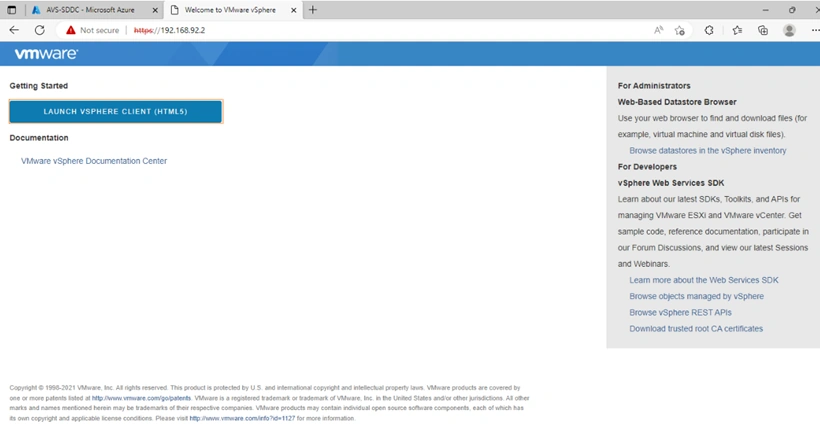
Task: Open the browser settings ellipsis menu
Action: (x=815, y=30)
